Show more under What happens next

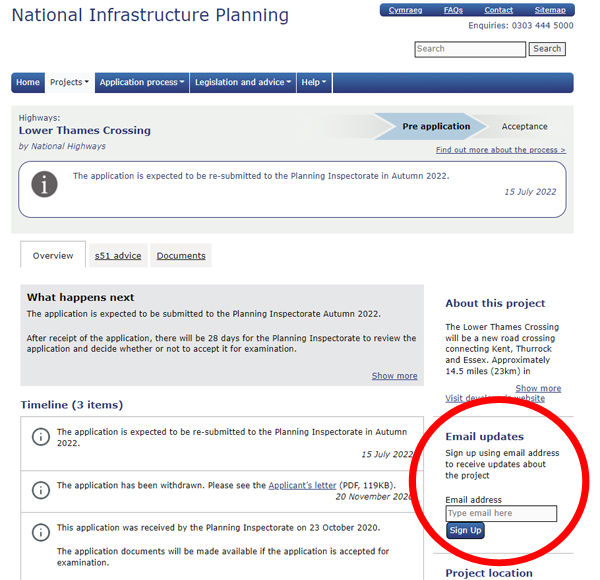point(395,376)
